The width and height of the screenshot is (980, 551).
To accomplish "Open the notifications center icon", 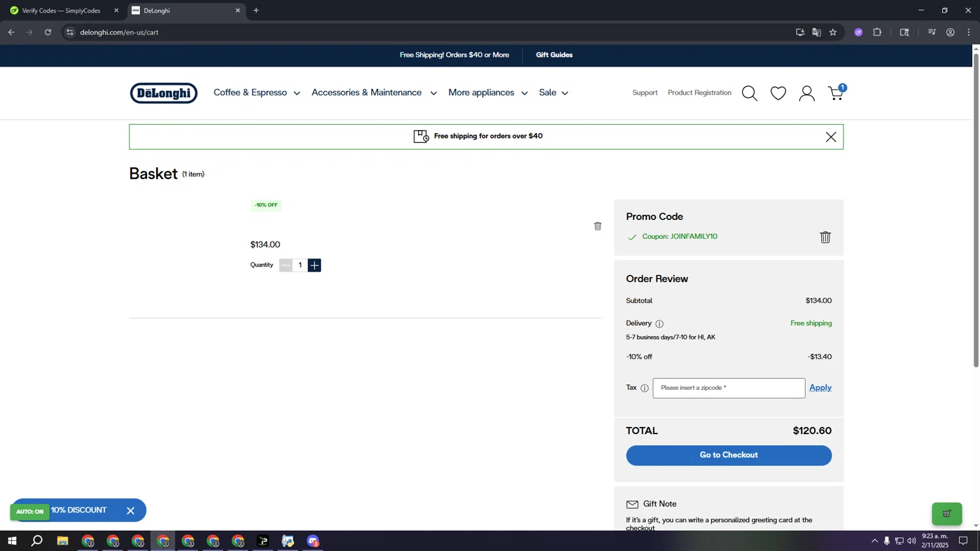I will pyautogui.click(x=963, y=541).
